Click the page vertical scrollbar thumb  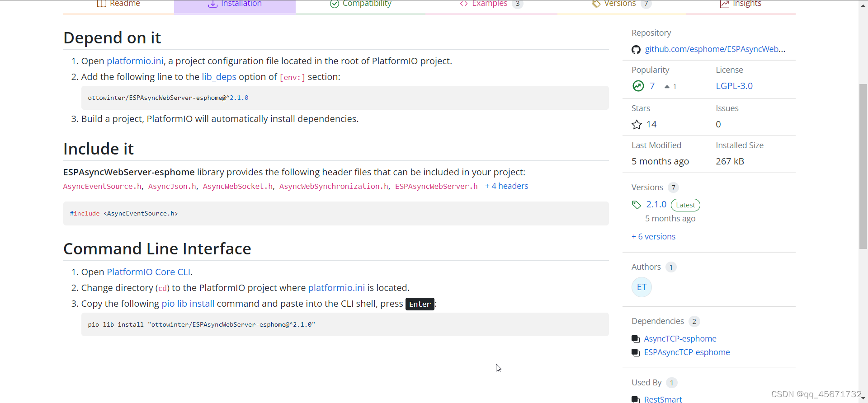(863, 166)
